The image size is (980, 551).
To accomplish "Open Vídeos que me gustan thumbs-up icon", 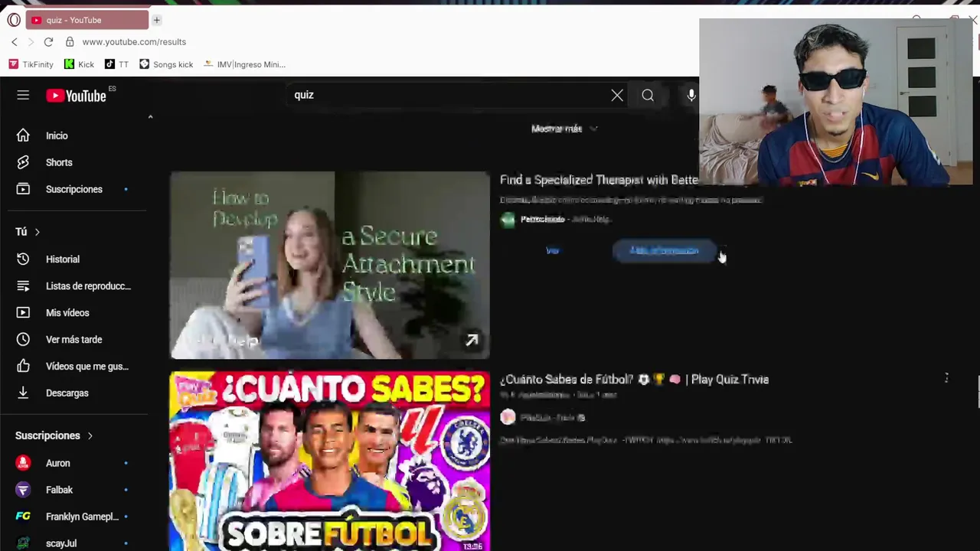I will (x=23, y=366).
